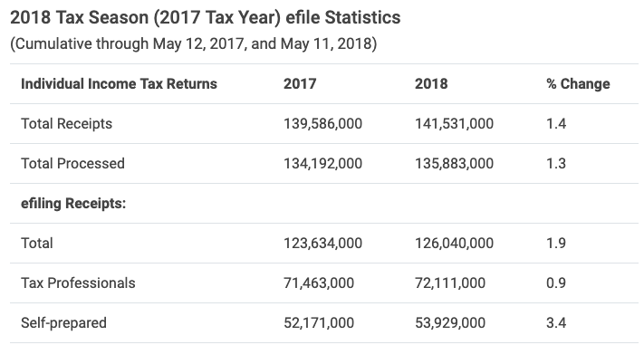Screen dimensions: 644x345
Task: Select the Self-prepared row label
Action: 63,323
